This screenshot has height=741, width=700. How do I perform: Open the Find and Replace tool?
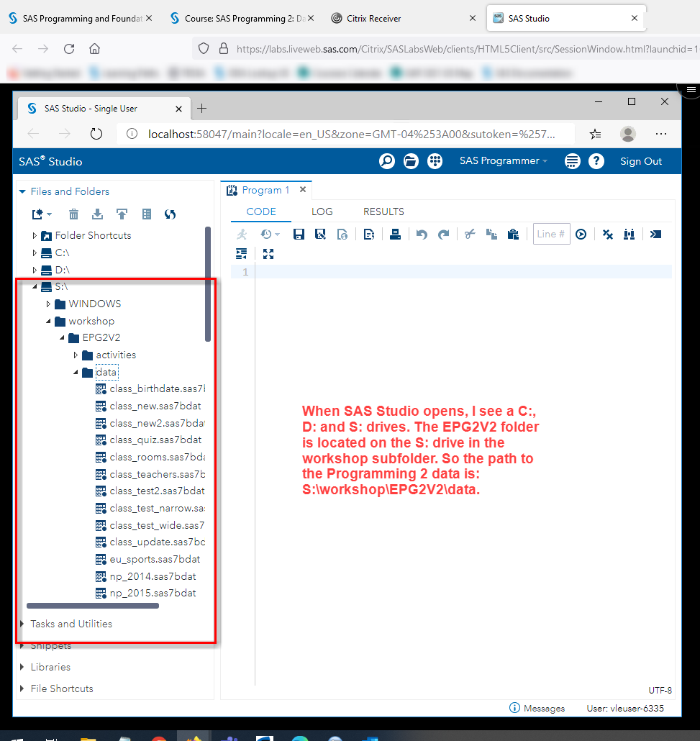coord(629,234)
